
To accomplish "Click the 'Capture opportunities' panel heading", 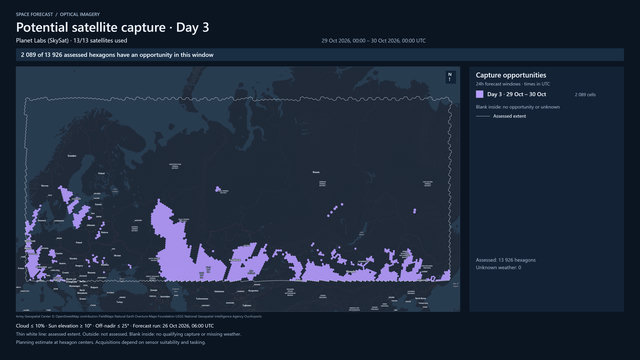I will [x=511, y=75].
